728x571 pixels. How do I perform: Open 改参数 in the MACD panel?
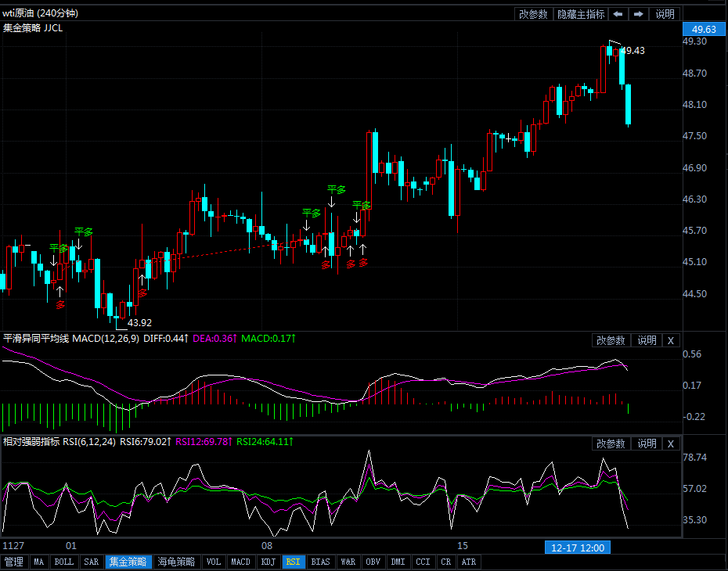pos(611,340)
